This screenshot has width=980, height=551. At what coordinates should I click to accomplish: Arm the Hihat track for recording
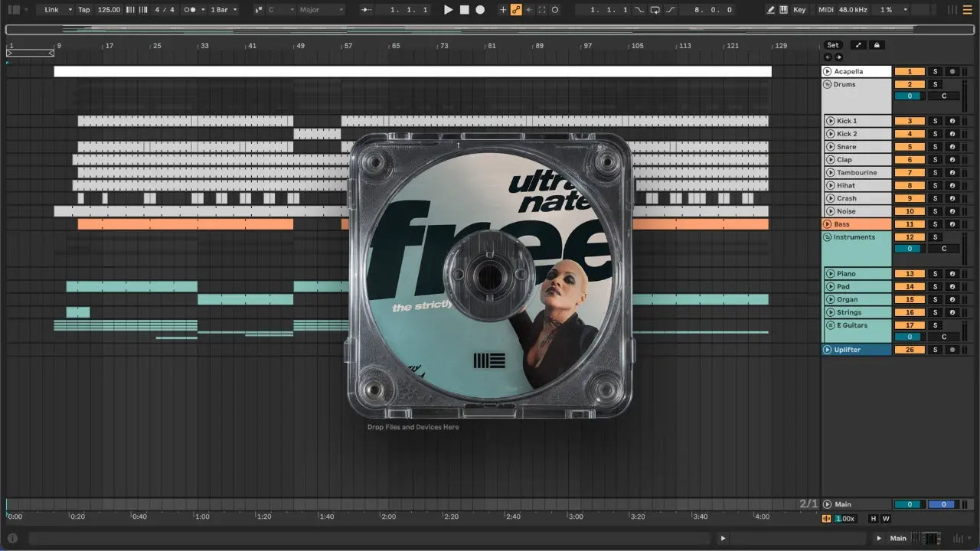(952, 186)
